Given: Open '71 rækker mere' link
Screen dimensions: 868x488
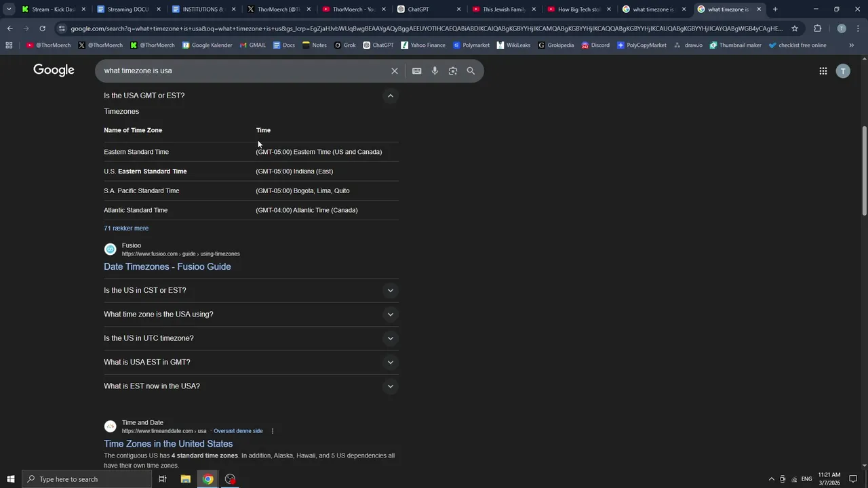Looking at the screenshot, I should pos(126,228).
